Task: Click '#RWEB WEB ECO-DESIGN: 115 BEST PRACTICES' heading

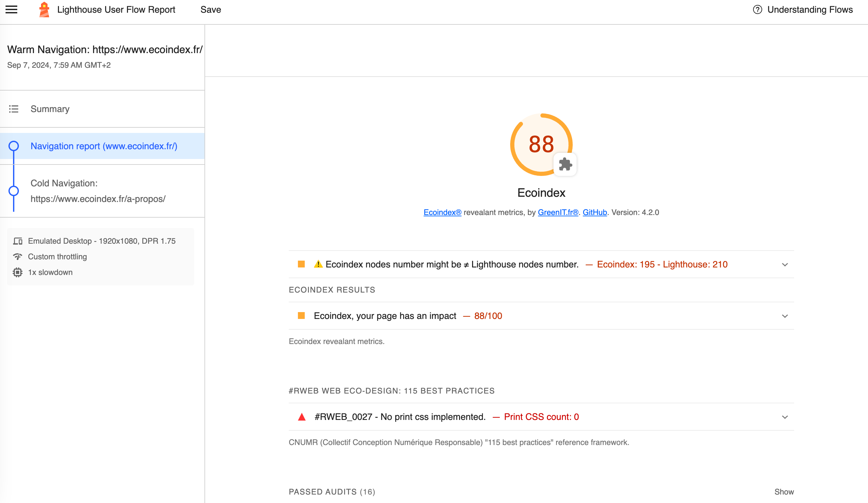Action: pos(392,391)
